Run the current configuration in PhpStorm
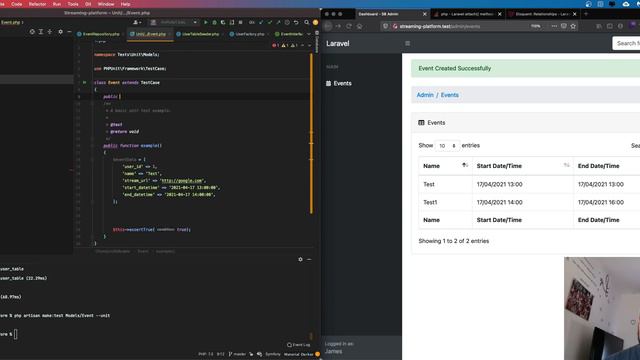 [x=206, y=22]
